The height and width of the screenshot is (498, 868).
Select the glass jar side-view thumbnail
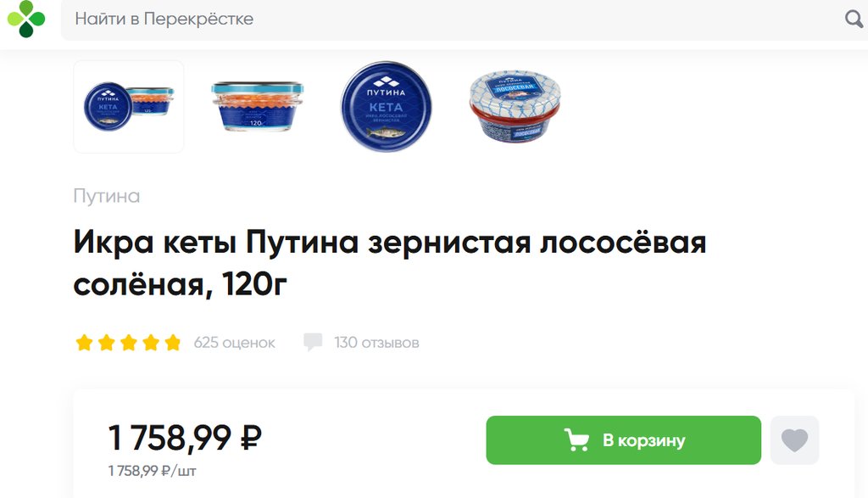[258, 107]
